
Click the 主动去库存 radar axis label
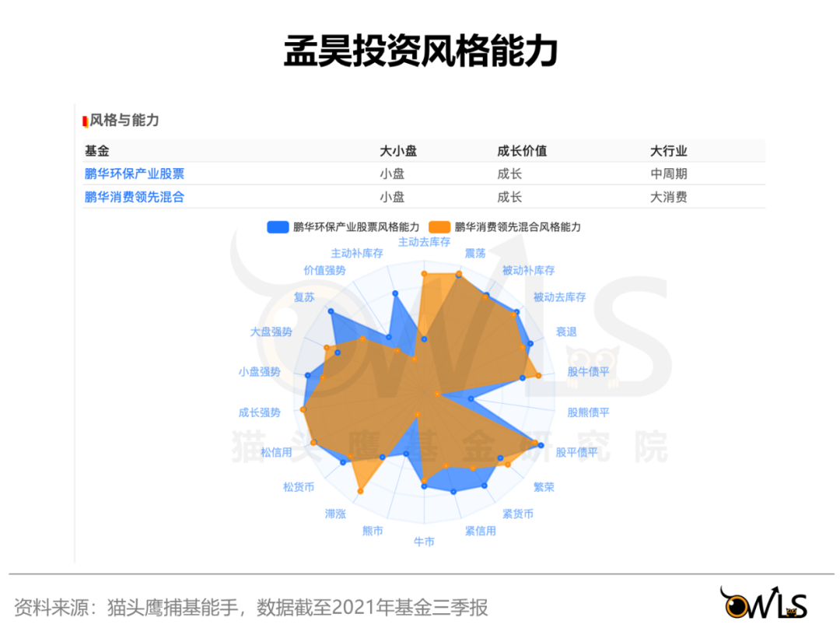(425, 242)
